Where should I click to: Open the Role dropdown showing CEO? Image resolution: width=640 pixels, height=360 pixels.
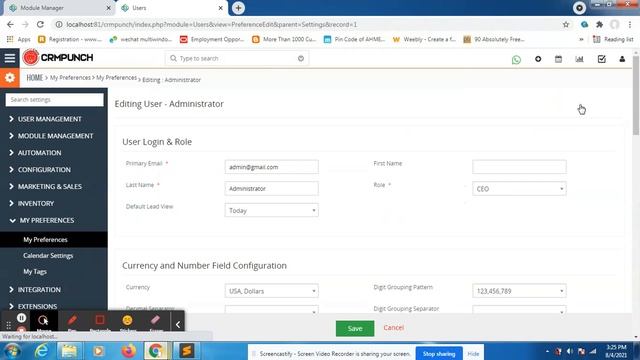[x=519, y=189]
